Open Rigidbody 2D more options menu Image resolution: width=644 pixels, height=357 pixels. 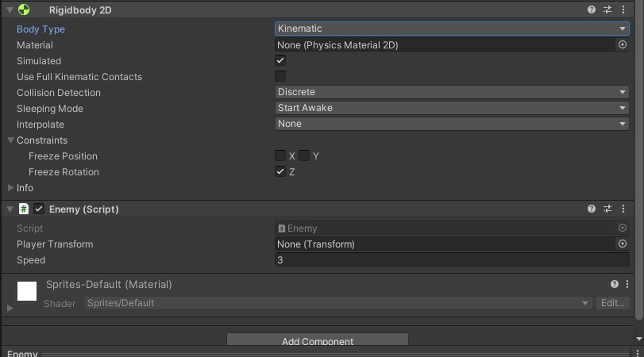coord(623,10)
